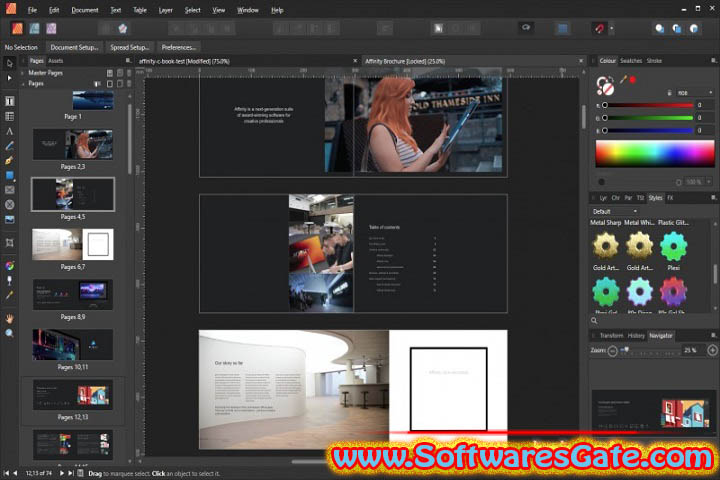
Task: Open the snapping options dropdown arrow
Action: click(x=612, y=28)
